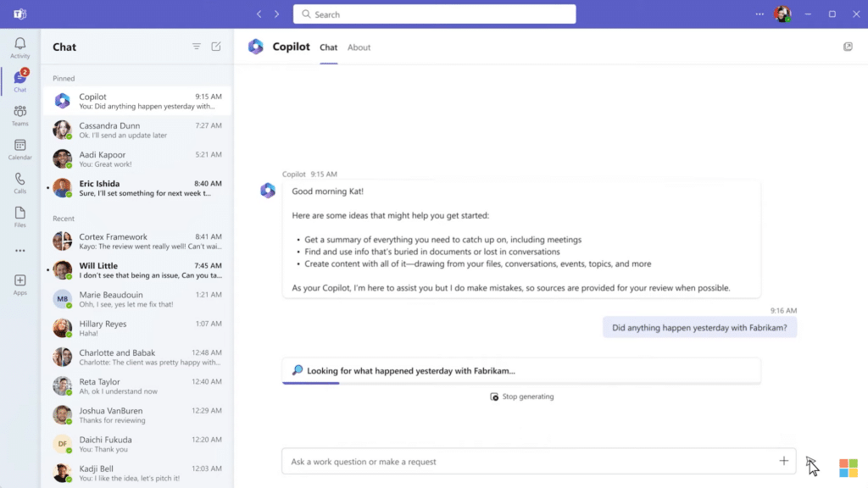Navigate back with the back arrow
The height and width of the screenshot is (488, 868).
[259, 14]
